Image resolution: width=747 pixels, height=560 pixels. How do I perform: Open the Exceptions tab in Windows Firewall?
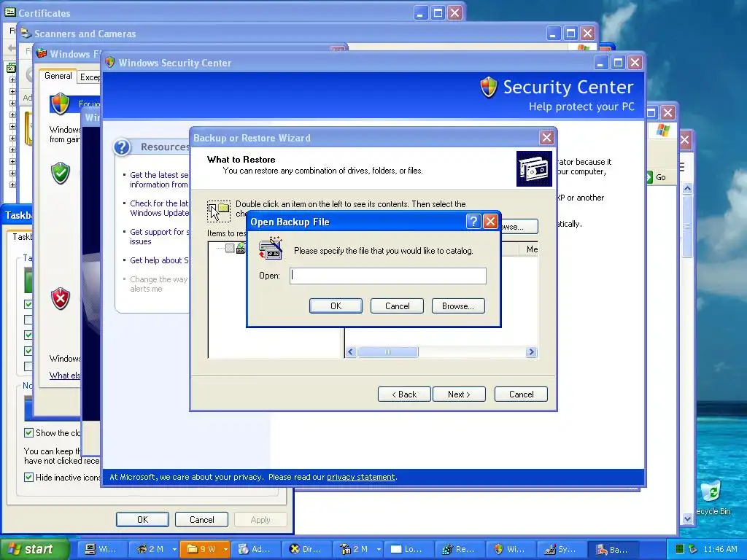(x=90, y=77)
